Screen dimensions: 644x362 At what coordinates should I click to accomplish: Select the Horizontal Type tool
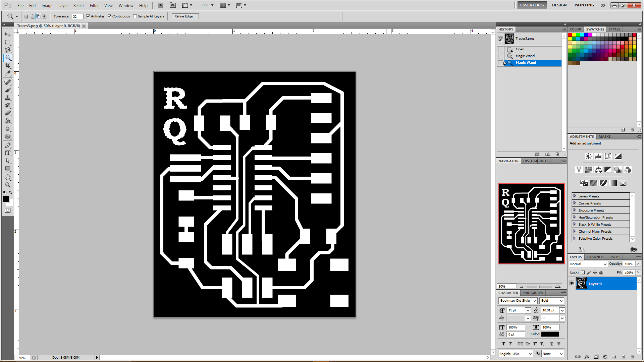(7, 153)
